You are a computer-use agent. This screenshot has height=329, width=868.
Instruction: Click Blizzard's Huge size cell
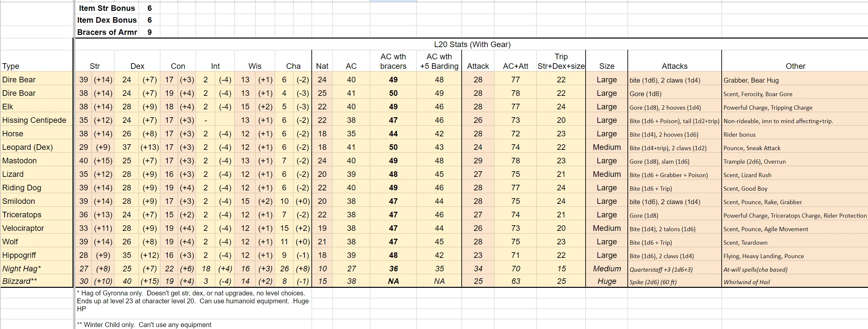tap(607, 281)
